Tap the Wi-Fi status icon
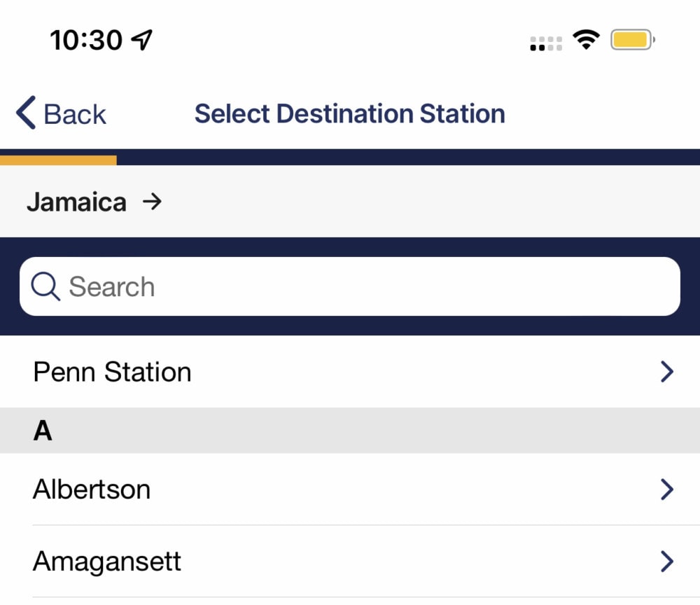This screenshot has height=605, width=700. point(586,40)
